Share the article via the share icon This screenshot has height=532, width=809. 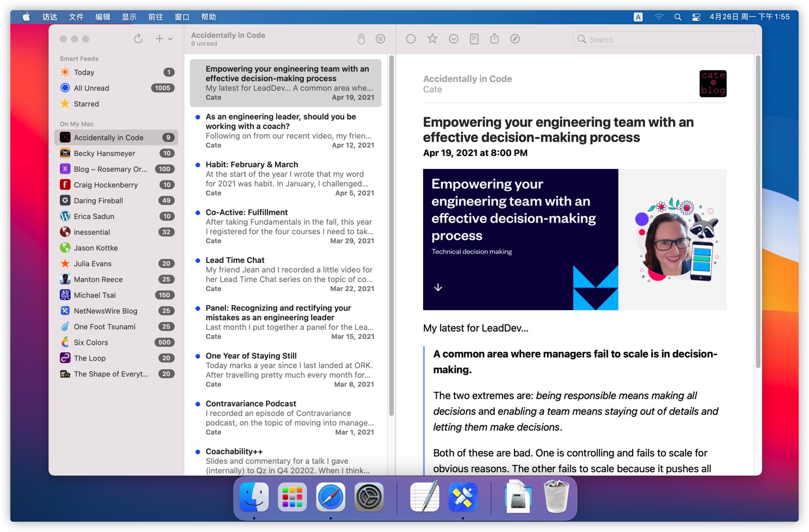[494, 38]
